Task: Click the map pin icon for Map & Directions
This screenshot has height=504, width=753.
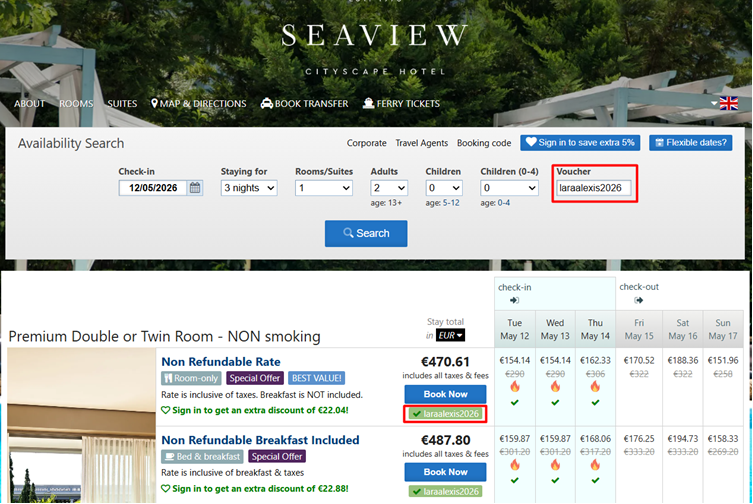Action: coord(155,103)
